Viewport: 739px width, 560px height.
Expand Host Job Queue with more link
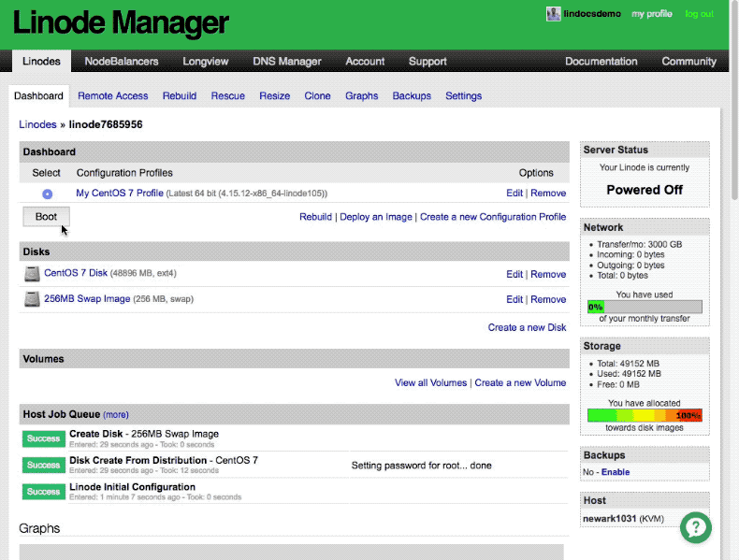pyautogui.click(x=116, y=414)
